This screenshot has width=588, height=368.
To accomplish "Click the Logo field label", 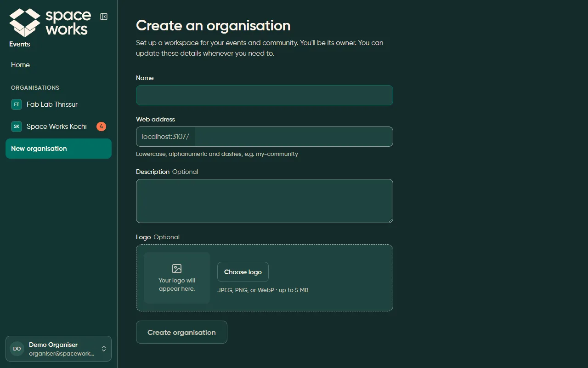I will (x=143, y=237).
